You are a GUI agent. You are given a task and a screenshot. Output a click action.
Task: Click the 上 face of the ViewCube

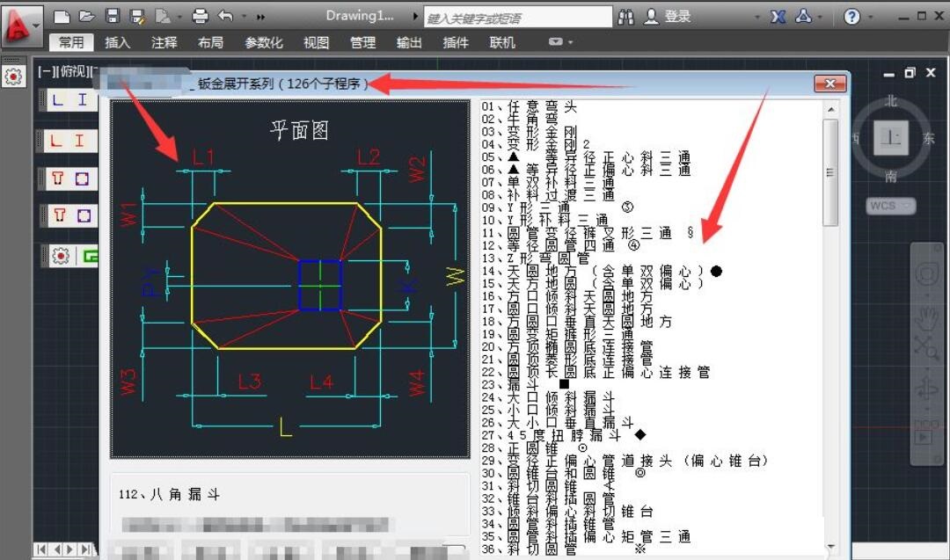(x=890, y=138)
